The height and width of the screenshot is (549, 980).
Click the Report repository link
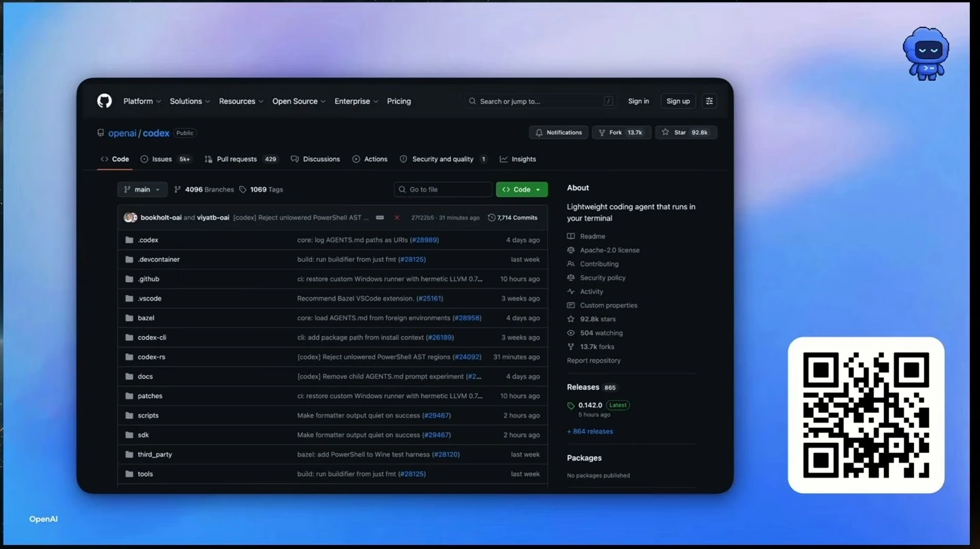(x=594, y=361)
